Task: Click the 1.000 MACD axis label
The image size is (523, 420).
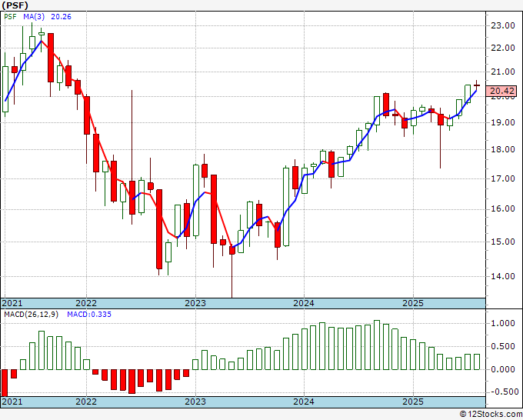Action: tap(503, 323)
